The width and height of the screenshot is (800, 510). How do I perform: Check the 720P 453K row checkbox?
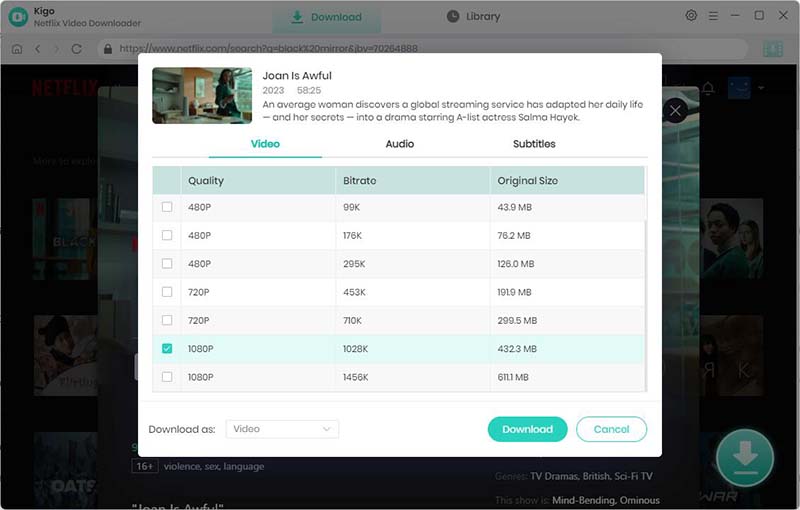point(167,292)
